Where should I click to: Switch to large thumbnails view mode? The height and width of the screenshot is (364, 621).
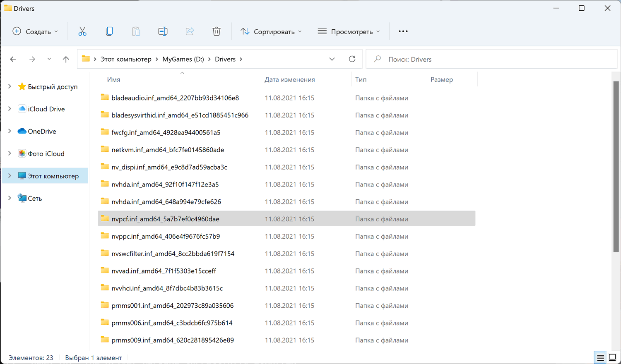pyautogui.click(x=612, y=358)
